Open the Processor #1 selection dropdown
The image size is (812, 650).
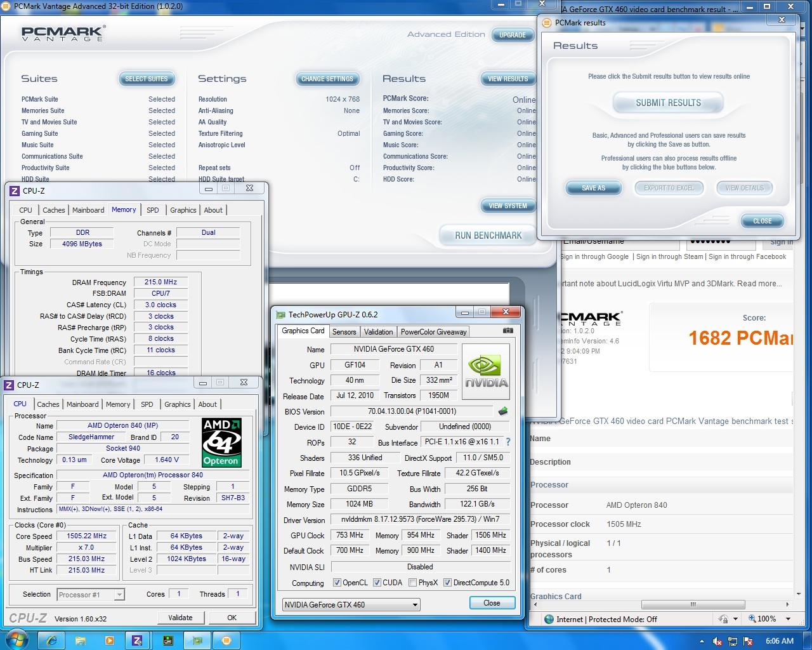point(91,595)
